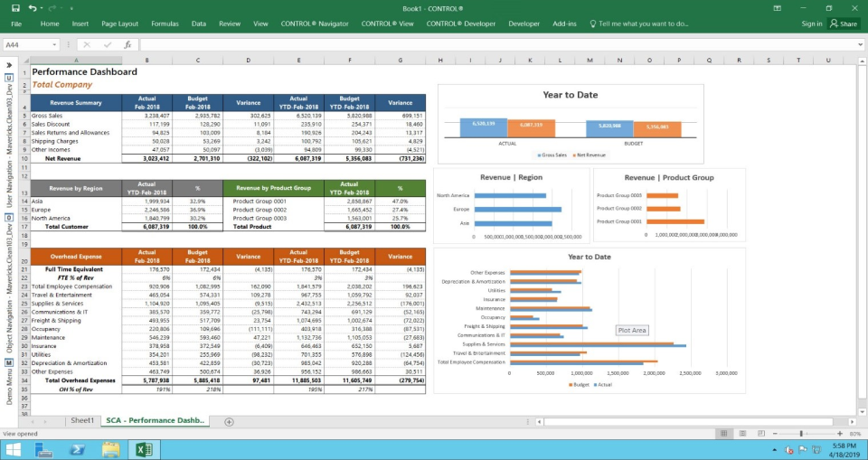The width and height of the screenshot is (868, 460).
Task: Open PowerShell from the taskbar
Action: pos(78,449)
